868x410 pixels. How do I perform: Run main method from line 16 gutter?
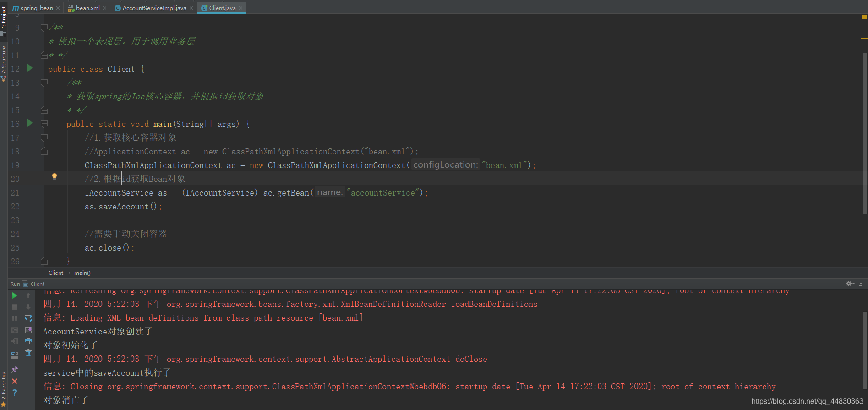click(30, 123)
